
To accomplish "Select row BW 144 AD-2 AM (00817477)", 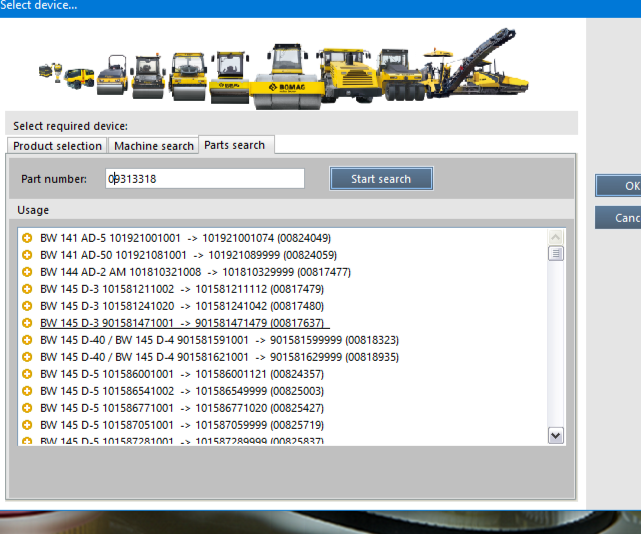I will [x=195, y=272].
